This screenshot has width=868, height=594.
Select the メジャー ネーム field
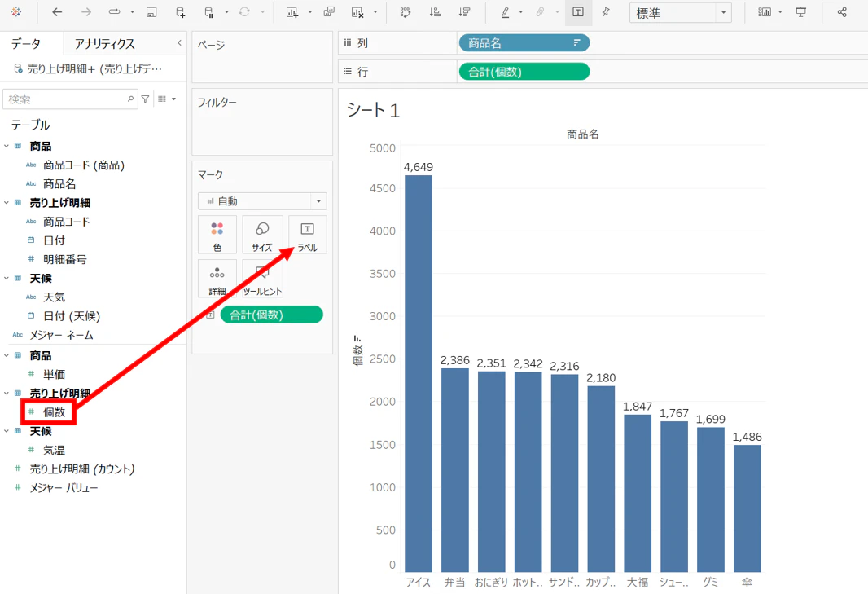[x=61, y=335]
